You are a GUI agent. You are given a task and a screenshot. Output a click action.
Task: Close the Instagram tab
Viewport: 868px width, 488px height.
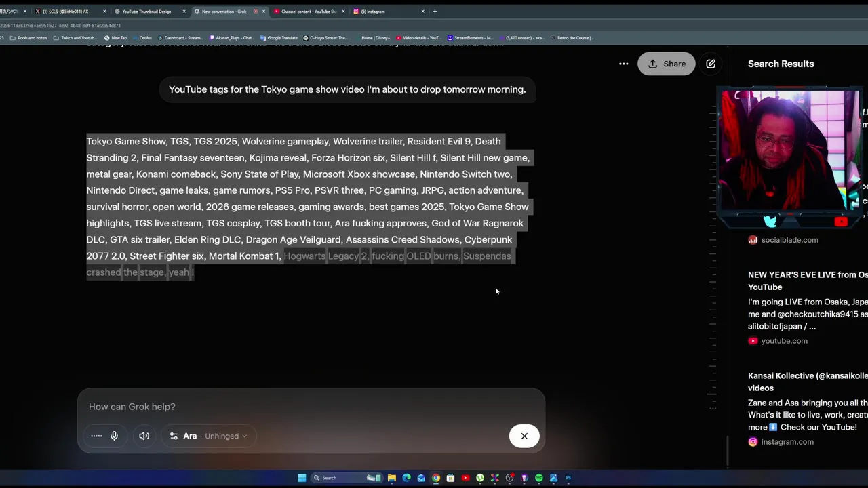[x=422, y=12]
